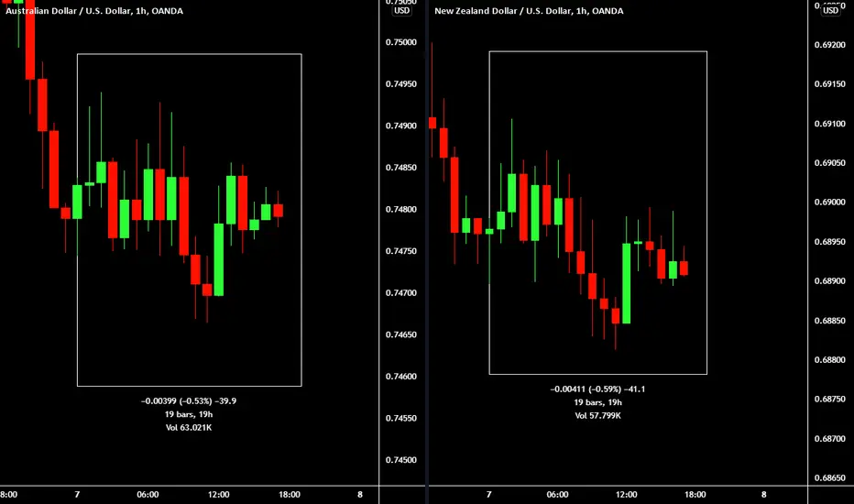The height and width of the screenshot is (504, 854).
Task: Open the USD currency selector on the NZD chart
Action: pyautogui.click(x=830, y=11)
